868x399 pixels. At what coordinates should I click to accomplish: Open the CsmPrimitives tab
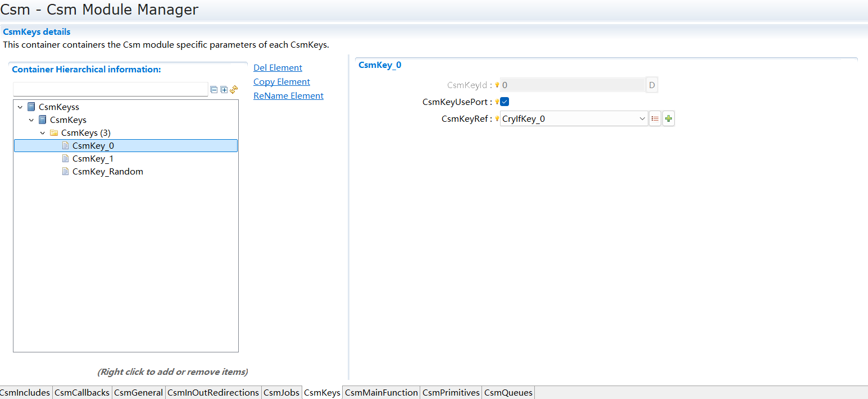pyautogui.click(x=451, y=393)
